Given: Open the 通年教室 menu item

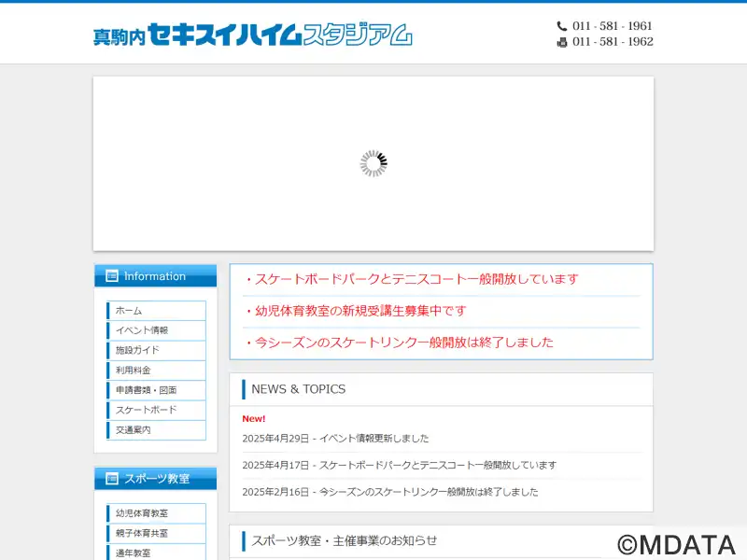Looking at the screenshot, I should [156, 553].
